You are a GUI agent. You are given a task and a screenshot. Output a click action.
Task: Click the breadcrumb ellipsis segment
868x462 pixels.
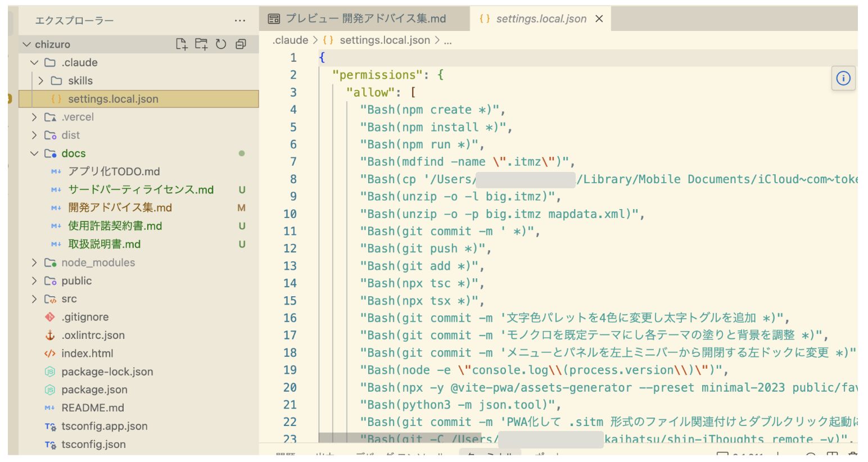tap(447, 40)
